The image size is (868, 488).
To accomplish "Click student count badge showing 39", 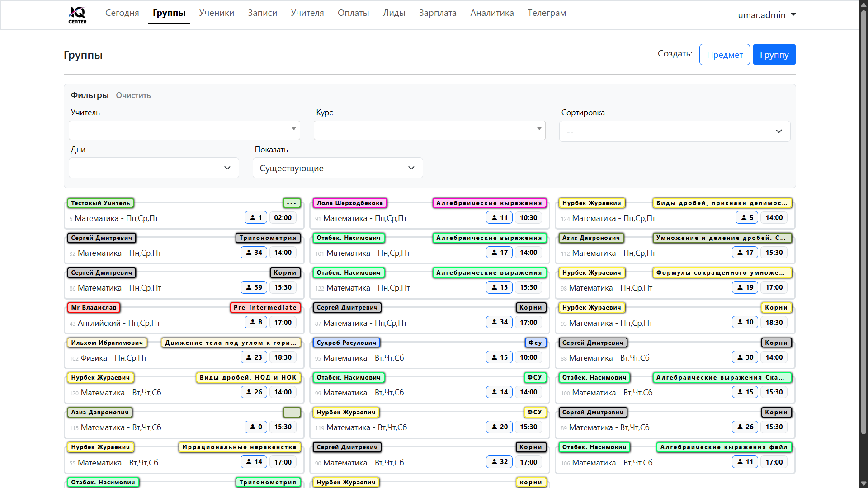I will (254, 287).
